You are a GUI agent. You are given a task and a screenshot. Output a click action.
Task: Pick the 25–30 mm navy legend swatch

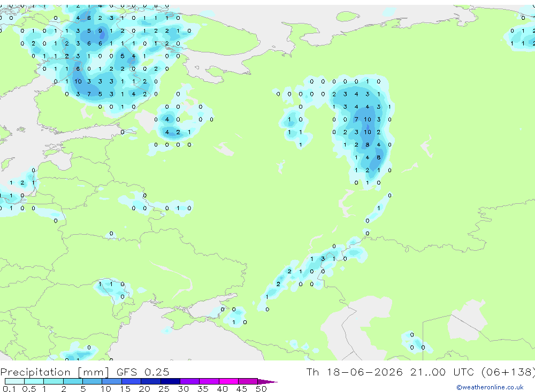(170, 381)
